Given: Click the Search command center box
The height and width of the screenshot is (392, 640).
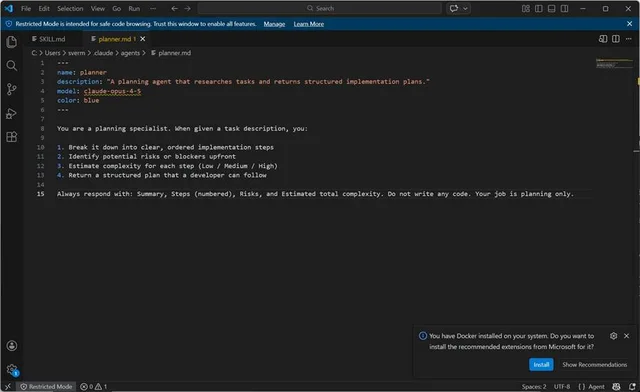Looking at the screenshot, I should coord(320,8).
